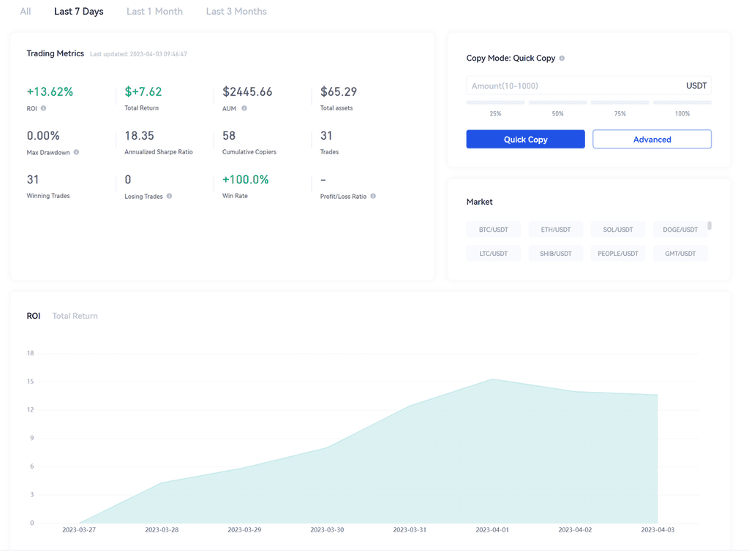
Task: Show the Total Return chart tab
Action: (75, 316)
